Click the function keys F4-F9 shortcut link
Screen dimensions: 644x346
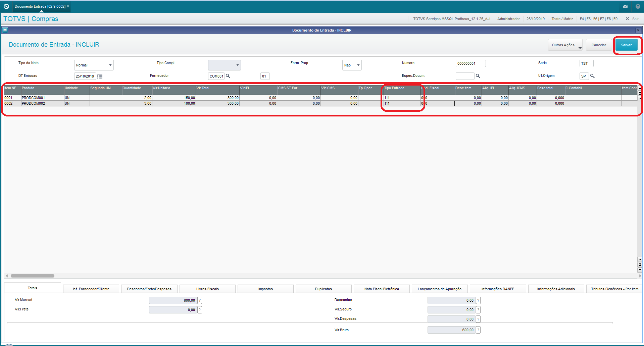click(598, 19)
